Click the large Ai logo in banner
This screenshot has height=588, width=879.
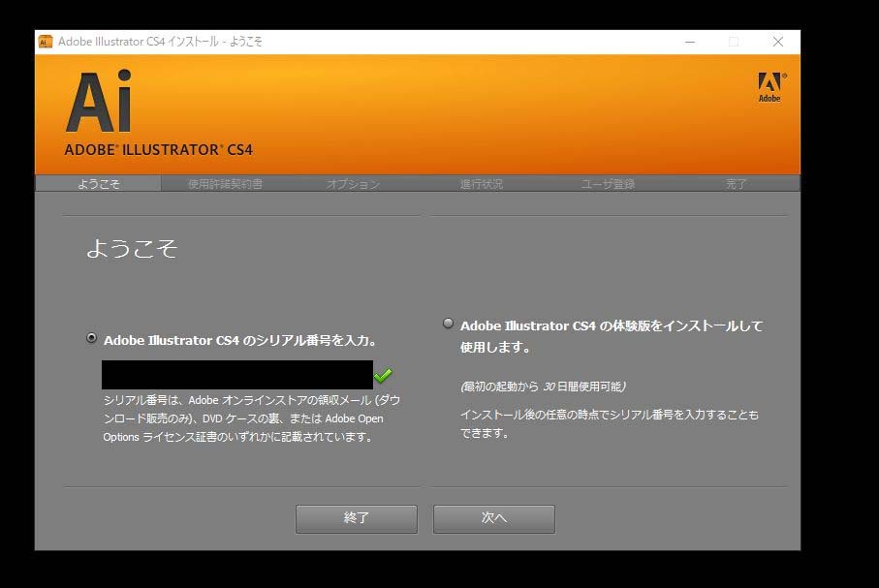point(99,102)
